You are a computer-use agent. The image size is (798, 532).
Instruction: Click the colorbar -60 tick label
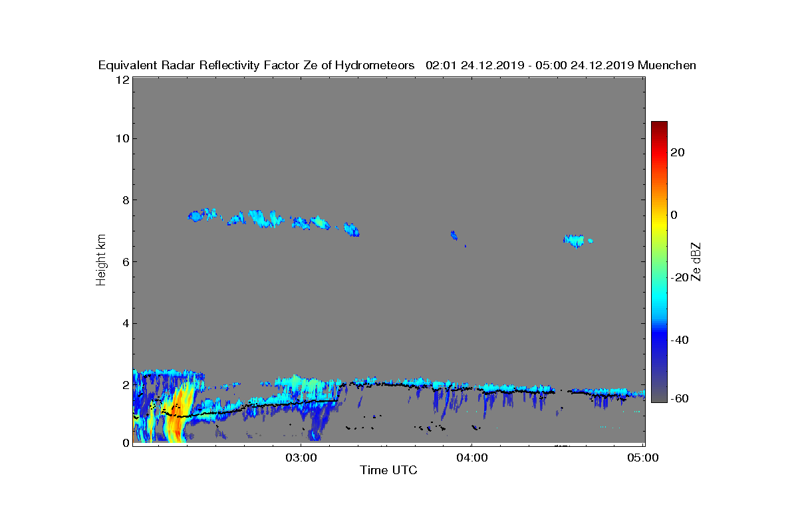coord(680,398)
